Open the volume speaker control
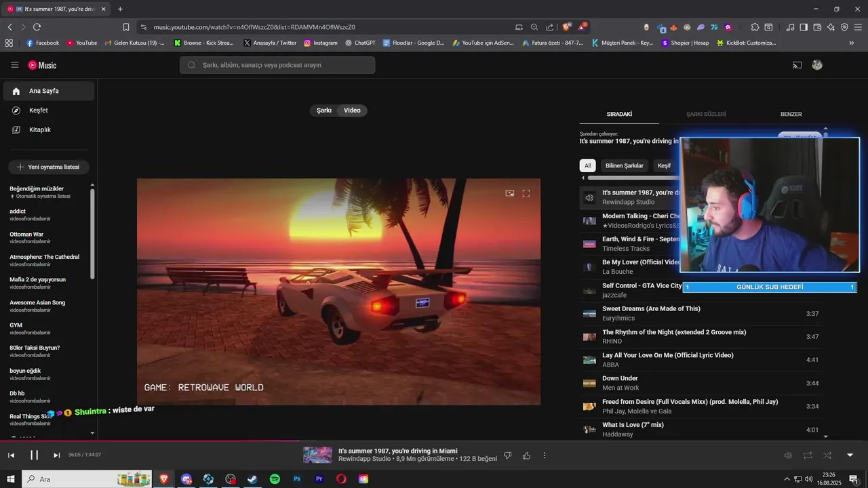Viewport: 868px width, 488px height. 788,455
